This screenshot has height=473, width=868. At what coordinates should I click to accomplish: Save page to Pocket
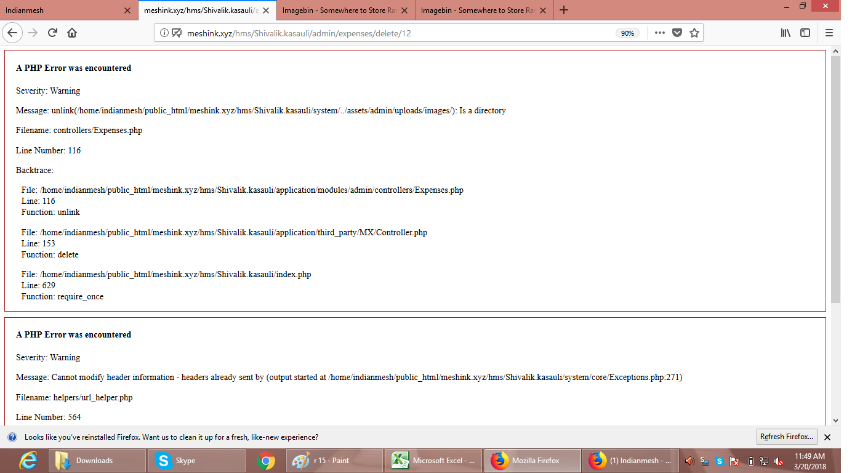[677, 33]
